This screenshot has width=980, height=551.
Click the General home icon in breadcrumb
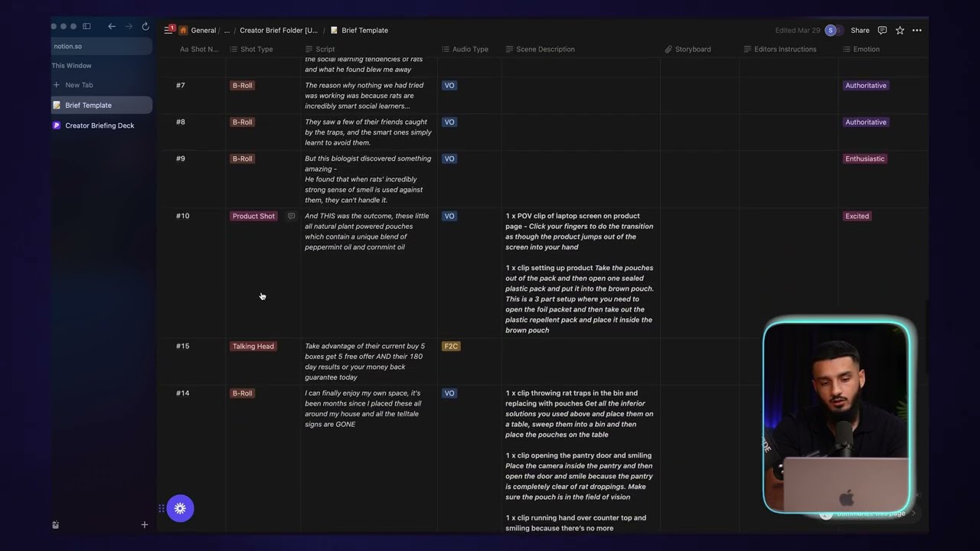tap(184, 31)
